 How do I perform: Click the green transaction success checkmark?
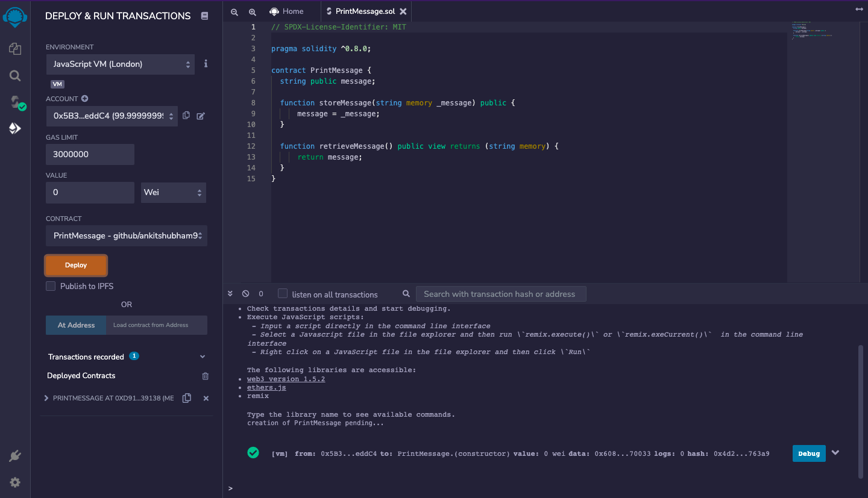(253, 453)
